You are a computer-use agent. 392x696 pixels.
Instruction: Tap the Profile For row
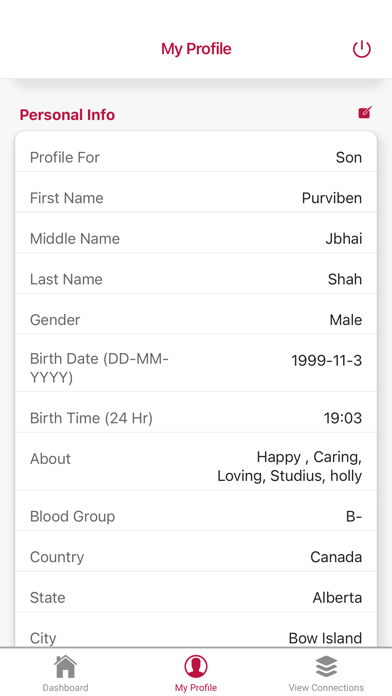pyautogui.click(x=196, y=157)
